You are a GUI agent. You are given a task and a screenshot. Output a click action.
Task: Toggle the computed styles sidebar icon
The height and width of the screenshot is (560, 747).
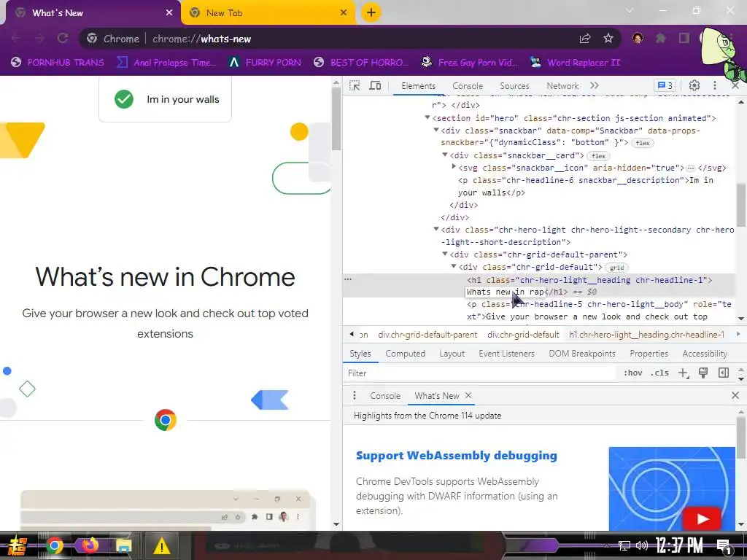(x=723, y=373)
